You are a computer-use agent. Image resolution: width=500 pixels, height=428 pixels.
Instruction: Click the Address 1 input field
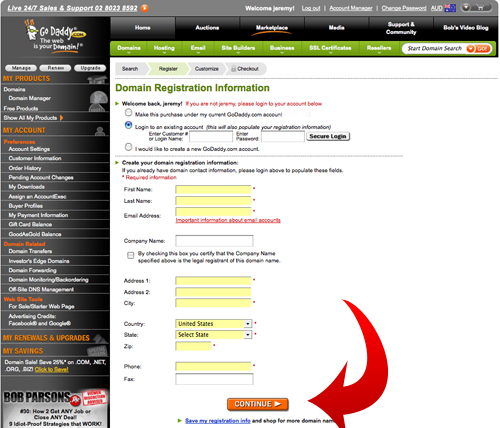click(213, 281)
